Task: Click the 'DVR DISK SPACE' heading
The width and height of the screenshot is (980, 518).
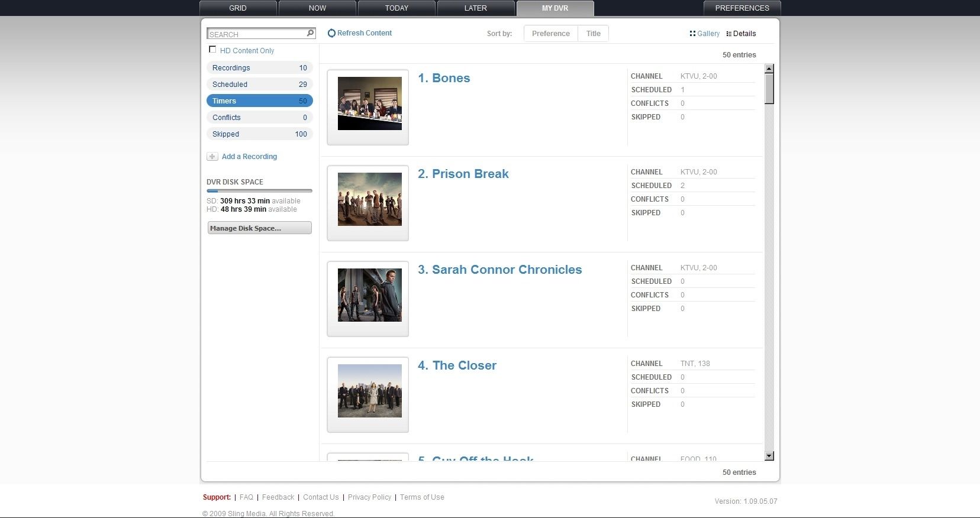Action: click(235, 182)
